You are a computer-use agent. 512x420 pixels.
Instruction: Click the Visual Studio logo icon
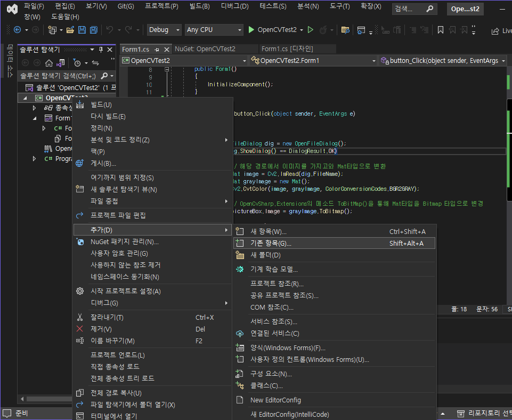[x=12, y=9]
